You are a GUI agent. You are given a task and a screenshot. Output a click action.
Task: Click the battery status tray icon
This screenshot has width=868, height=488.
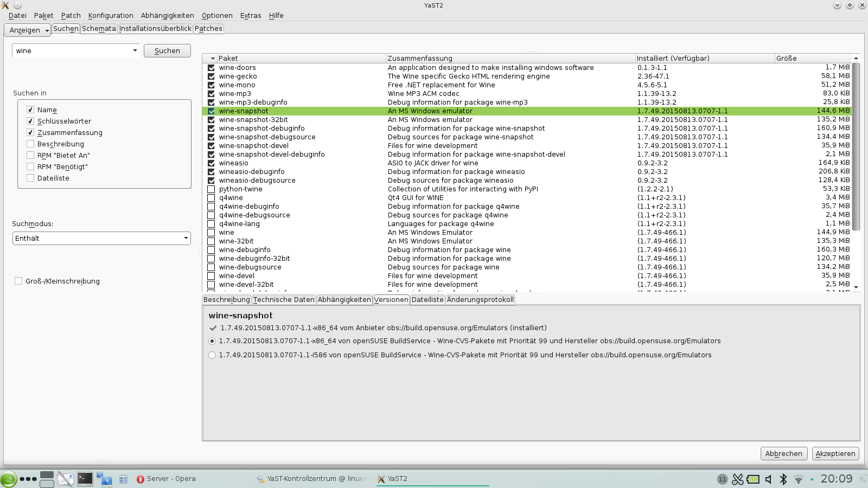click(753, 479)
